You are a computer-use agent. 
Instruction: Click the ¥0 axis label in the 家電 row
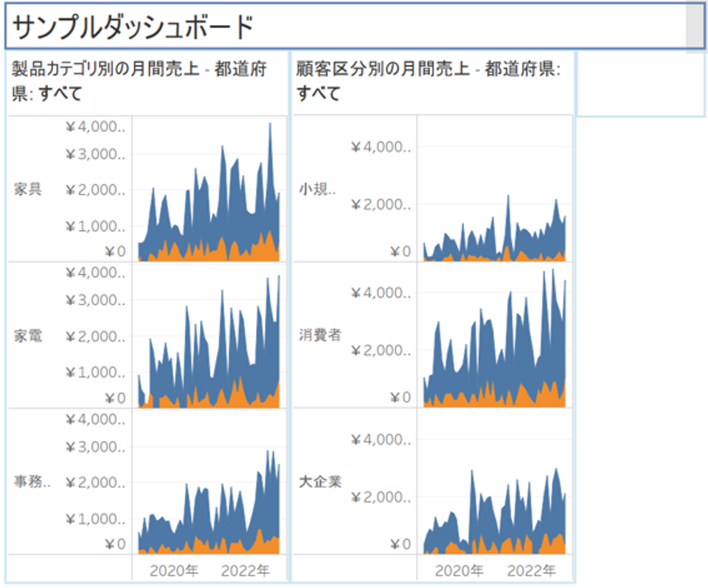tap(115, 398)
